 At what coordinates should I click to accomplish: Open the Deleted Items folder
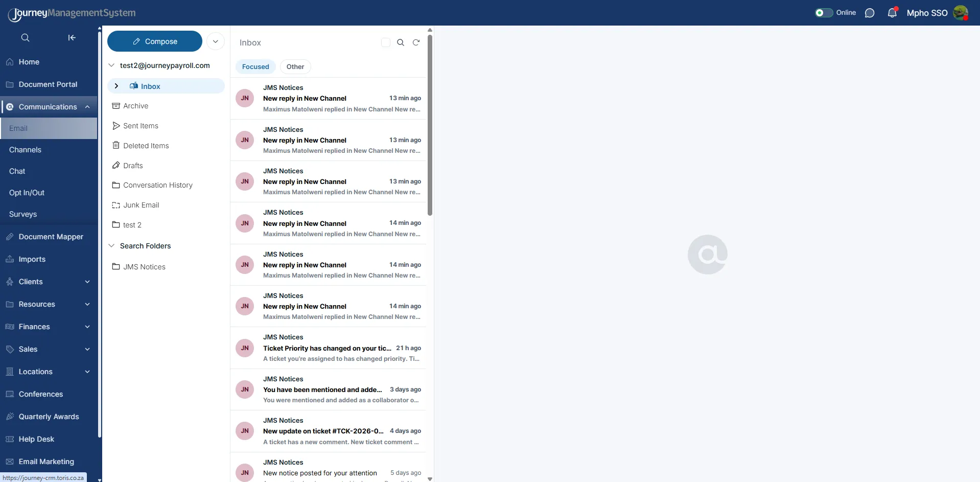click(141, 146)
